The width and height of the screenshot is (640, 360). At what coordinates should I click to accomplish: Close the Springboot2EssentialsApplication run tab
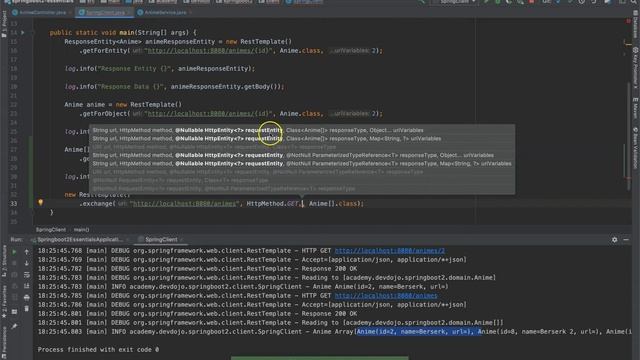tap(127, 240)
